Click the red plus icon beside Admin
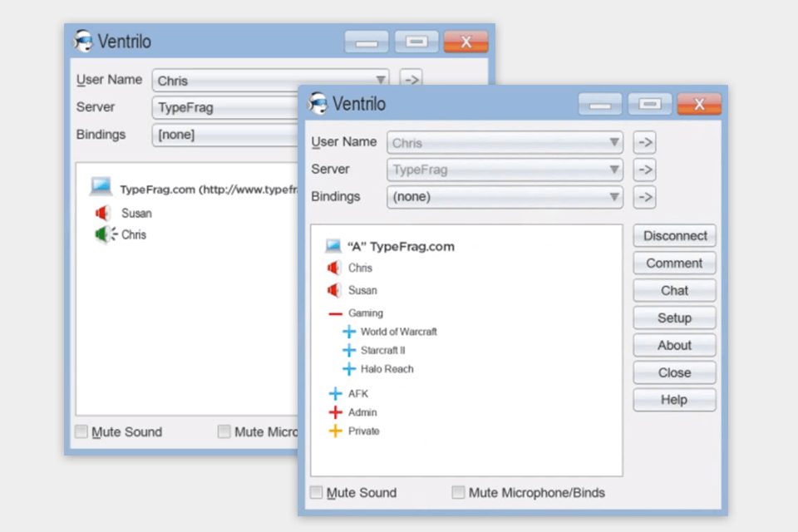Image resolution: width=798 pixels, height=532 pixels. (x=336, y=412)
